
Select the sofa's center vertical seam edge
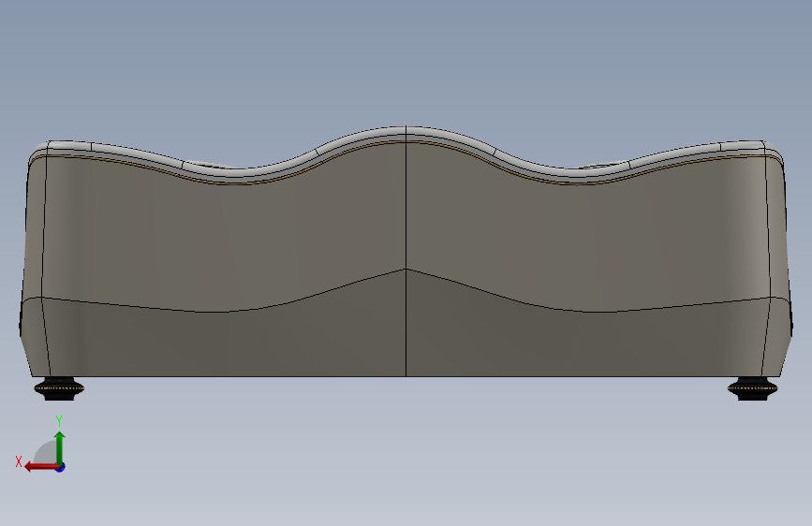[x=406, y=251]
